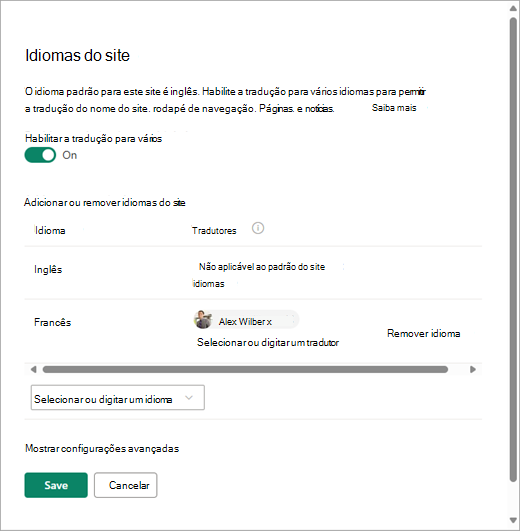Click Remover idioma for Francês
The width and height of the screenshot is (520, 531).
point(424,333)
